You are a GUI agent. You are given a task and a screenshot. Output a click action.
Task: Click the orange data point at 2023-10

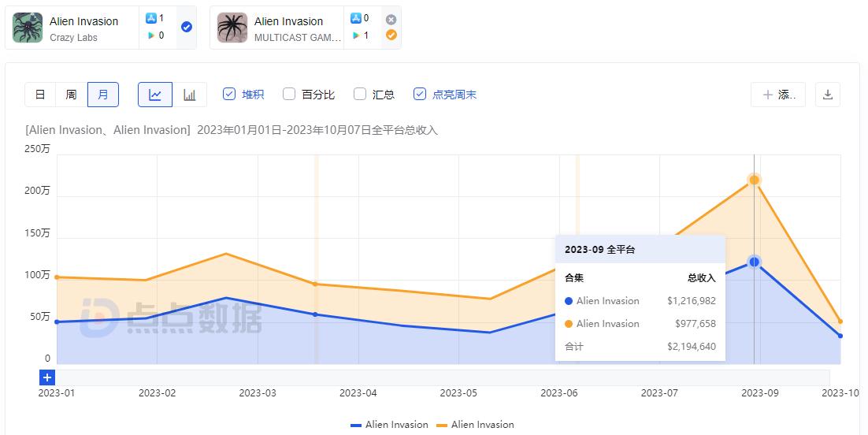[x=840, y=322]
